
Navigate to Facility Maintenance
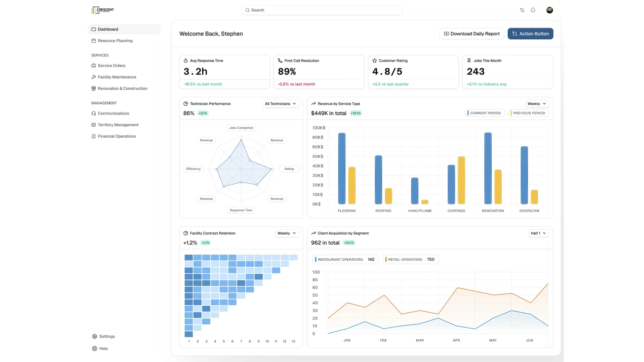124,77
